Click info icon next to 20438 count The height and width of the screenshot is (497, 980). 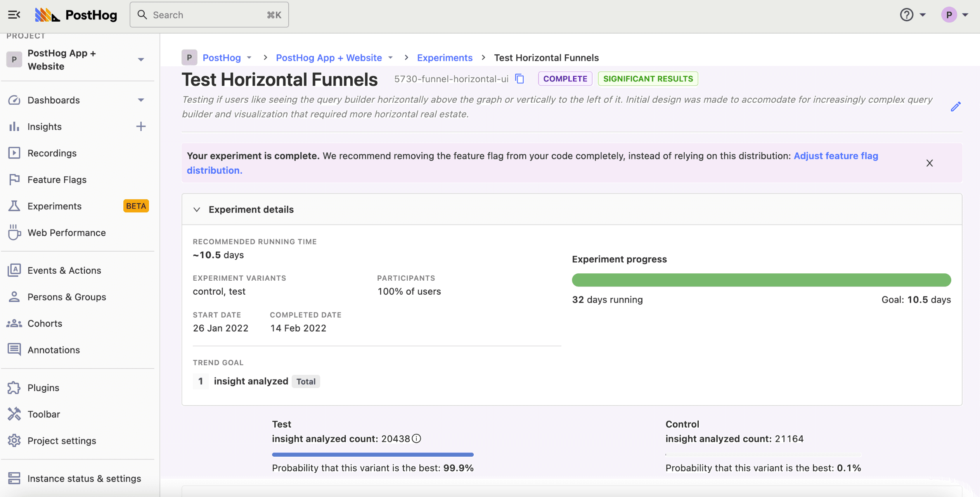point(416,438)
